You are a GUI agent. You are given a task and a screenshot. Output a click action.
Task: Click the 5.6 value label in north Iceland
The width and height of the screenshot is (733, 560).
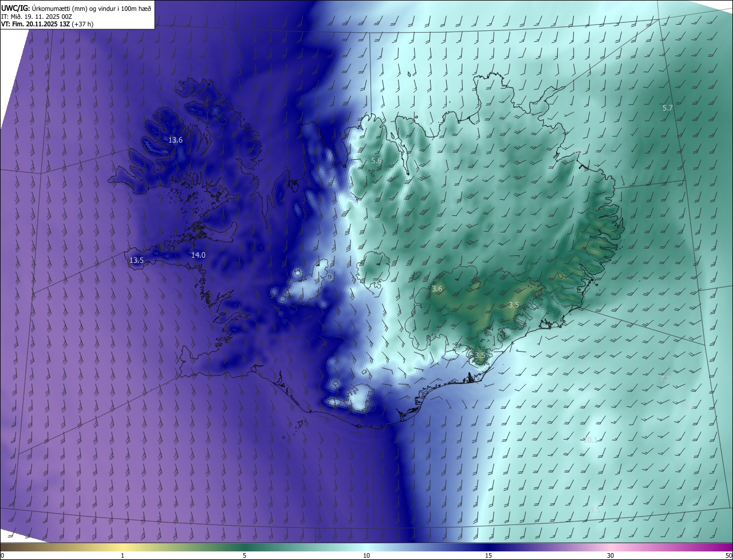click(x=376, y=161)
